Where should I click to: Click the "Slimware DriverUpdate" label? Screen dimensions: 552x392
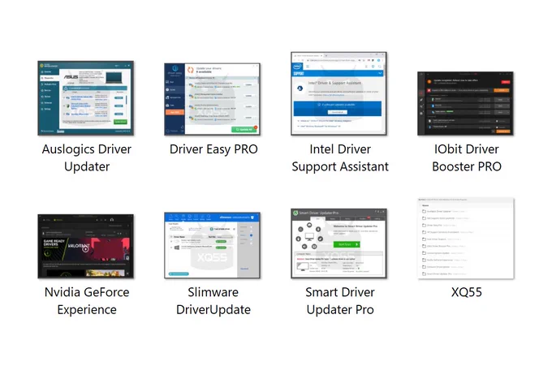[213, 301]
